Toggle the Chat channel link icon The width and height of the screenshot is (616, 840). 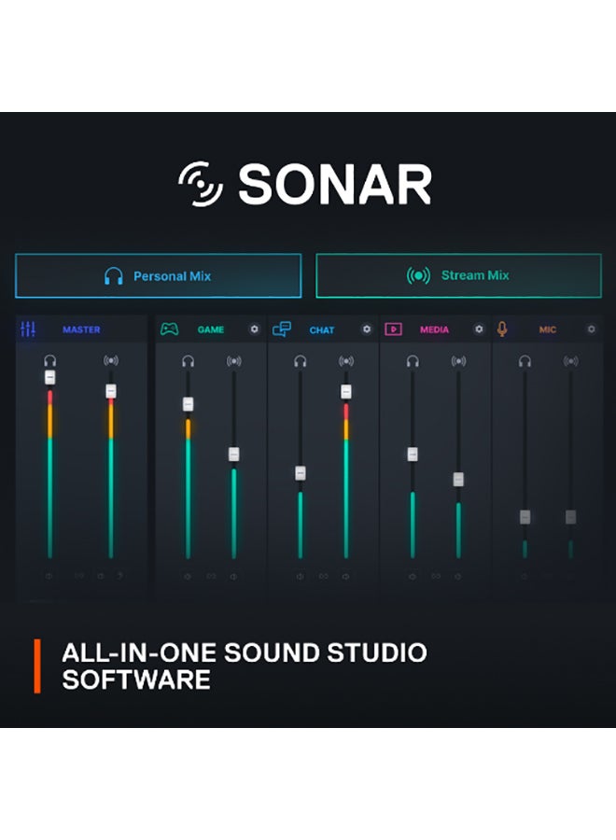pos(324,577)
